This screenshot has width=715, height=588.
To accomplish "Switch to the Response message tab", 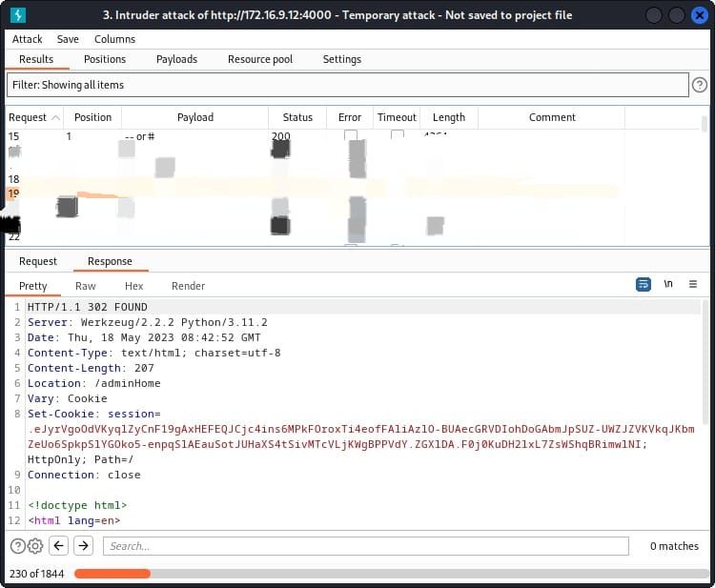I will 110,262.
